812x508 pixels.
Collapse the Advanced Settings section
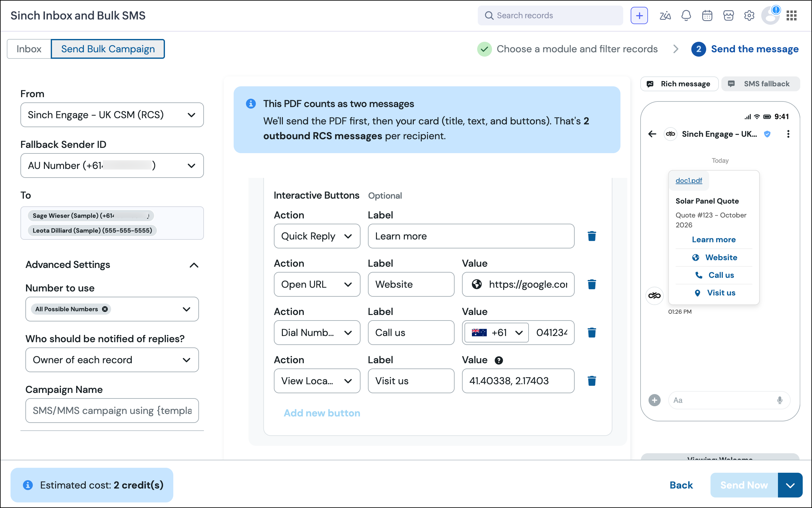pos(194,265)
